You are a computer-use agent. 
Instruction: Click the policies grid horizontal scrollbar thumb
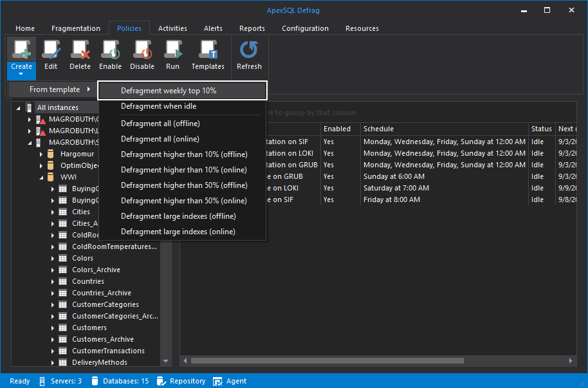click(x=327, y=360)
